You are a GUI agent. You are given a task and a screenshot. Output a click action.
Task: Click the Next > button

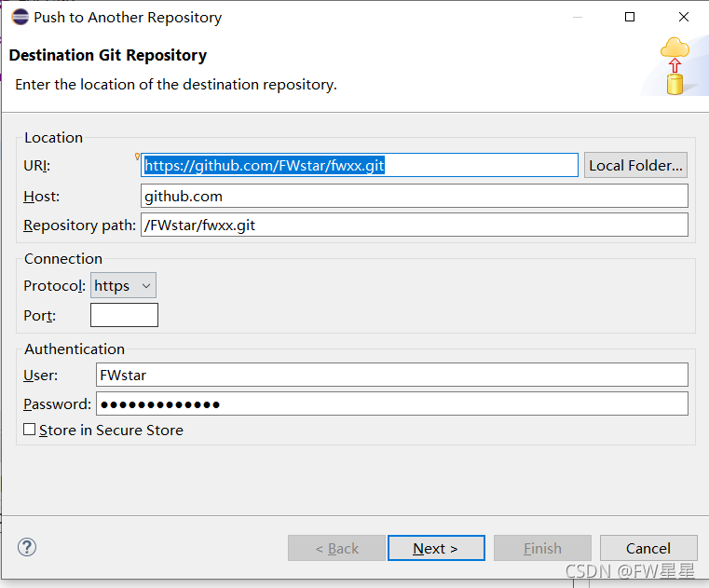click(x=436, y=548)
